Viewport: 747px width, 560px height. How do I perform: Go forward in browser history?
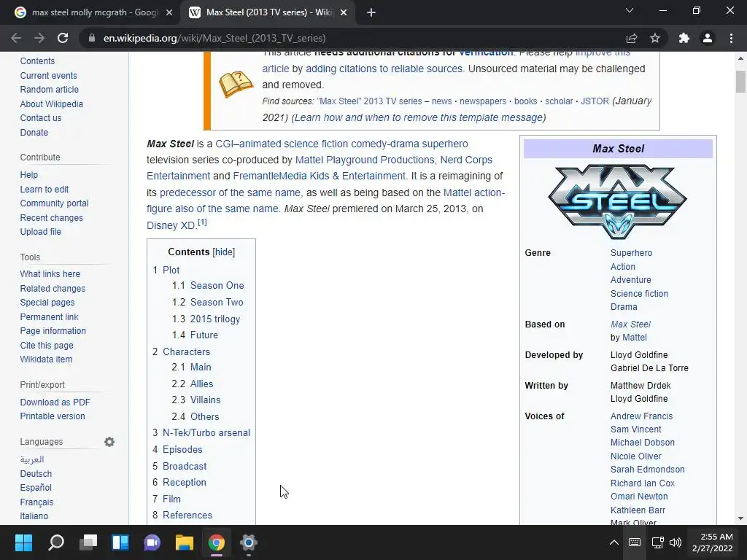[39, 38]
